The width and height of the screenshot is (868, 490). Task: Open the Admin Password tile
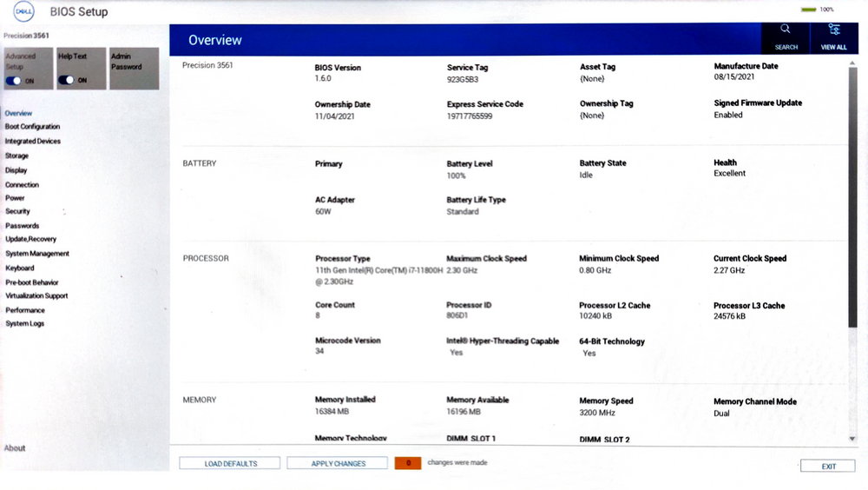[134, 68]
